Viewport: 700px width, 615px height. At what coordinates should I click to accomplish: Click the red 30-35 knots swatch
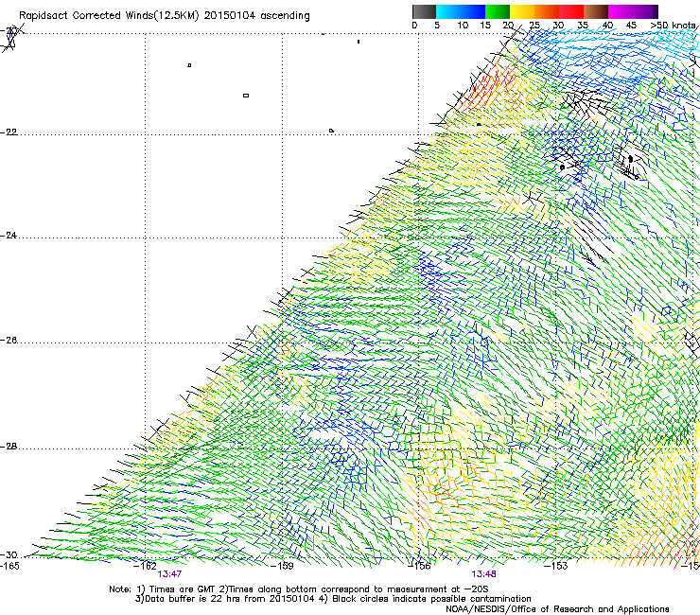coord(571,11)
